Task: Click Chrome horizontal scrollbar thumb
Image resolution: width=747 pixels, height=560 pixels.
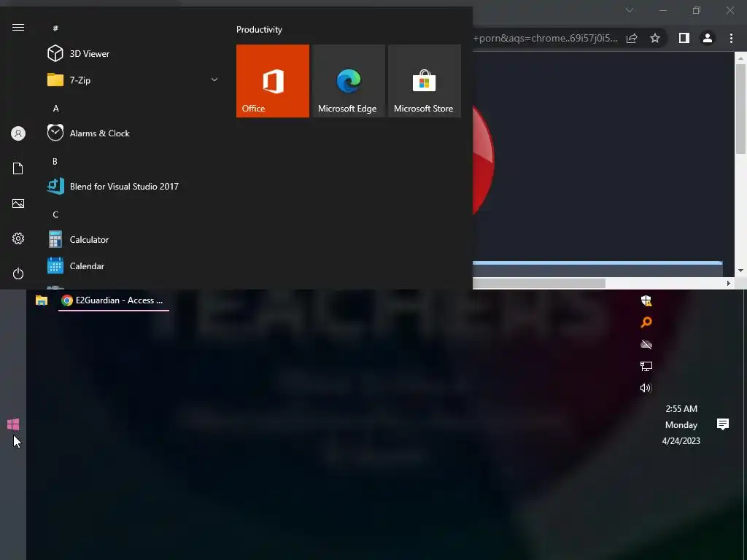Action: tap(539, 284)
